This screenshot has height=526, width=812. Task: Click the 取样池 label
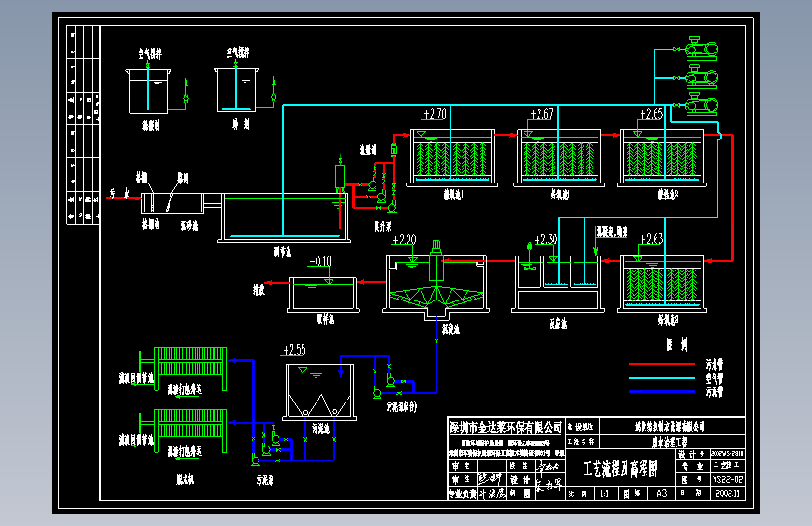coord(326,319)
